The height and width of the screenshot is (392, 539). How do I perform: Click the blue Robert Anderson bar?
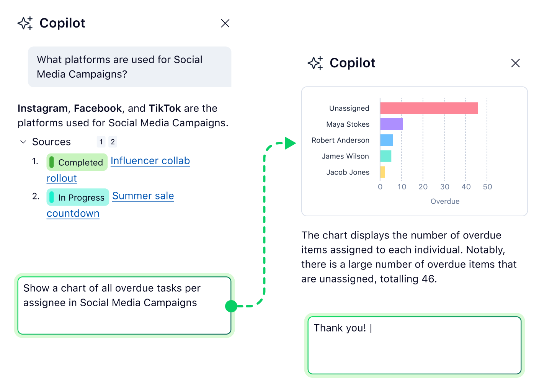pyautogui.click(x=386, y=140)
